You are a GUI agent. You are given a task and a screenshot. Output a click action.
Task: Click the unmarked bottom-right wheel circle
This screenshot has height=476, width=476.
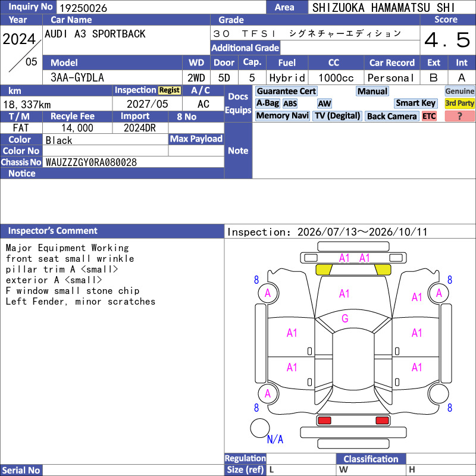pos(439,393)
